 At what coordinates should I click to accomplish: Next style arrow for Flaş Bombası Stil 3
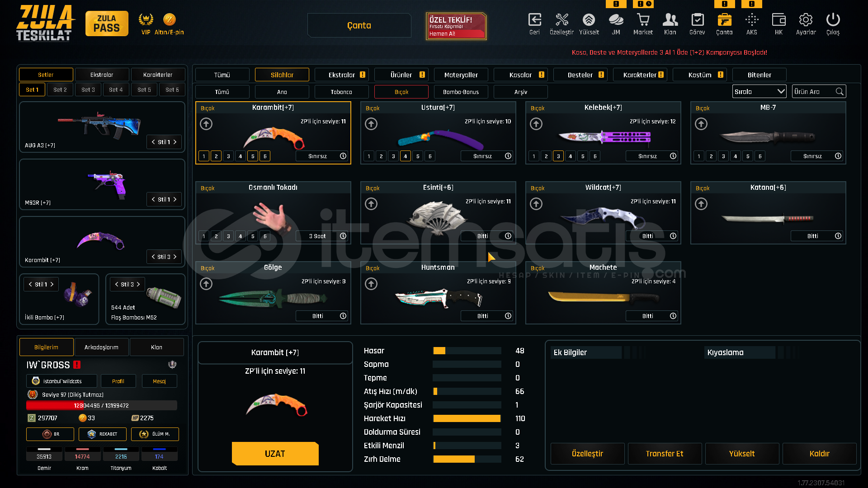[138, 284]
